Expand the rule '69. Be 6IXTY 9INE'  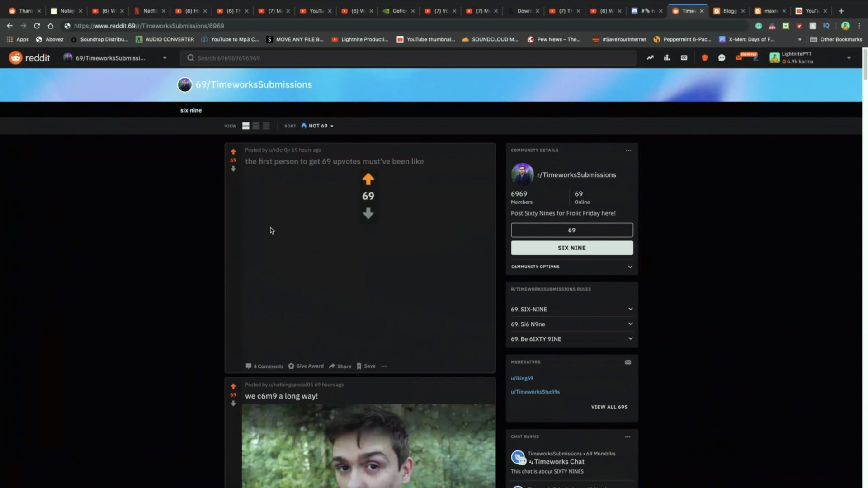point(571,339)
